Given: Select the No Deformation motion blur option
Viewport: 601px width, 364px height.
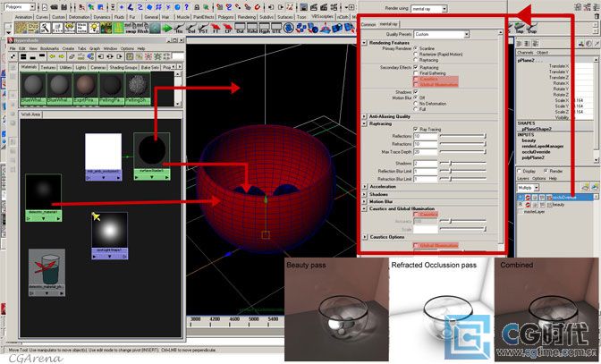Looking at the screenshot, I should point(416,104).
